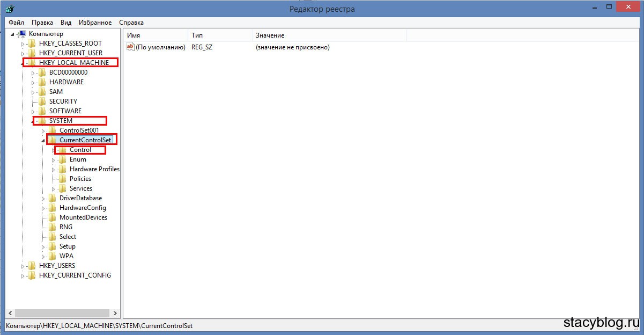The width and height of the screenshot is (644, 335).
Task: Expand the HKEY_USERS node arrow
Action: click(23, 266)
